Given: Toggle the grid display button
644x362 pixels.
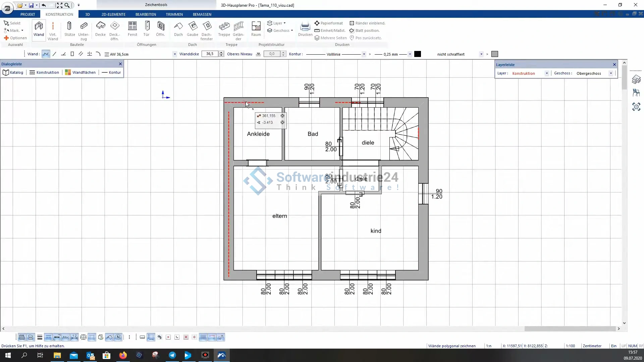Looking at the screenshot, I should (x=203, y=337).
